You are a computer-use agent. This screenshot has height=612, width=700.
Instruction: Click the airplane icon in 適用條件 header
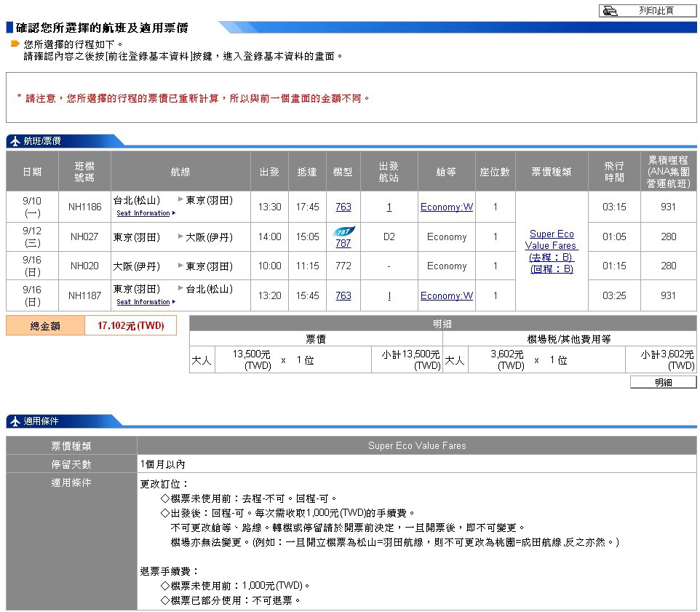(15, 421)
